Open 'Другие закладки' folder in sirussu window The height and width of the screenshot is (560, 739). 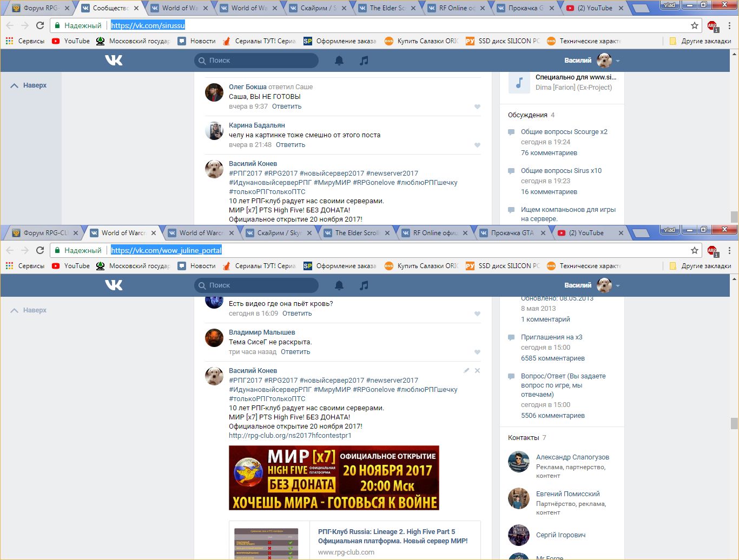pos(700,41)
